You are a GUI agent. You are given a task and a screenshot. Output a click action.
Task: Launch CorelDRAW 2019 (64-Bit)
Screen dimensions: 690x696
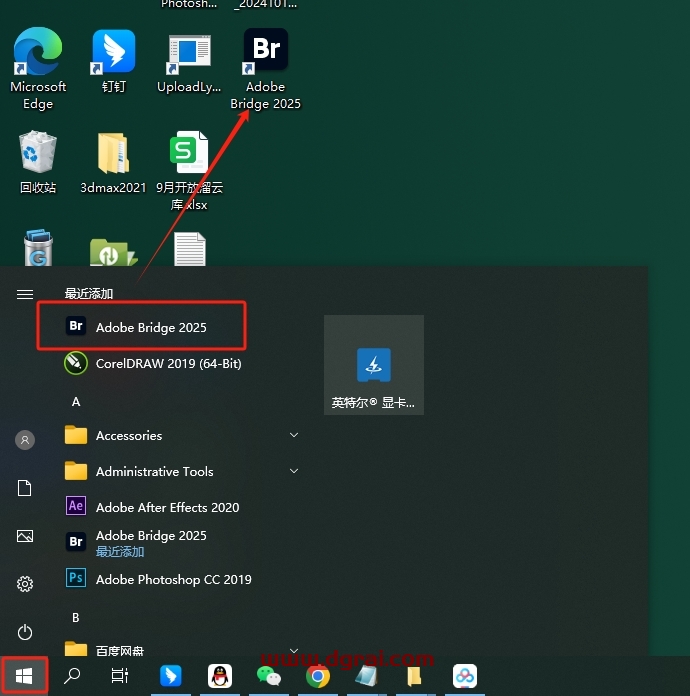[x=153, y=364]
